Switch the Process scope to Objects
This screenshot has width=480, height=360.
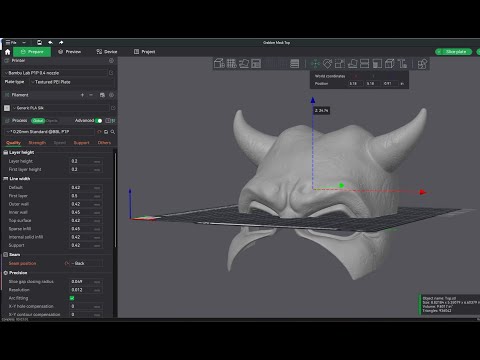pyautogui.click(x=52, y=121)
